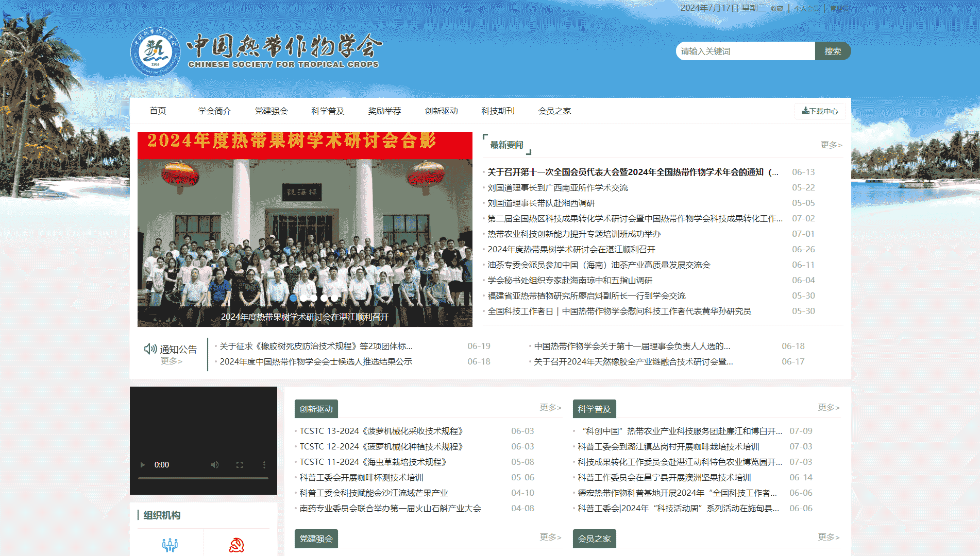
Task: Open the 科学普及 menu item
Action: [x=328, y=111]
